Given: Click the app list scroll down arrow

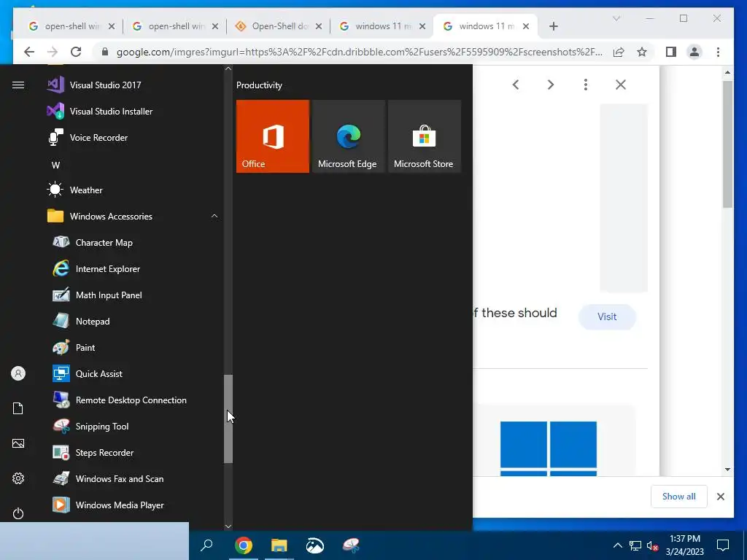Looking at the screenshot, I should (228, 526).
